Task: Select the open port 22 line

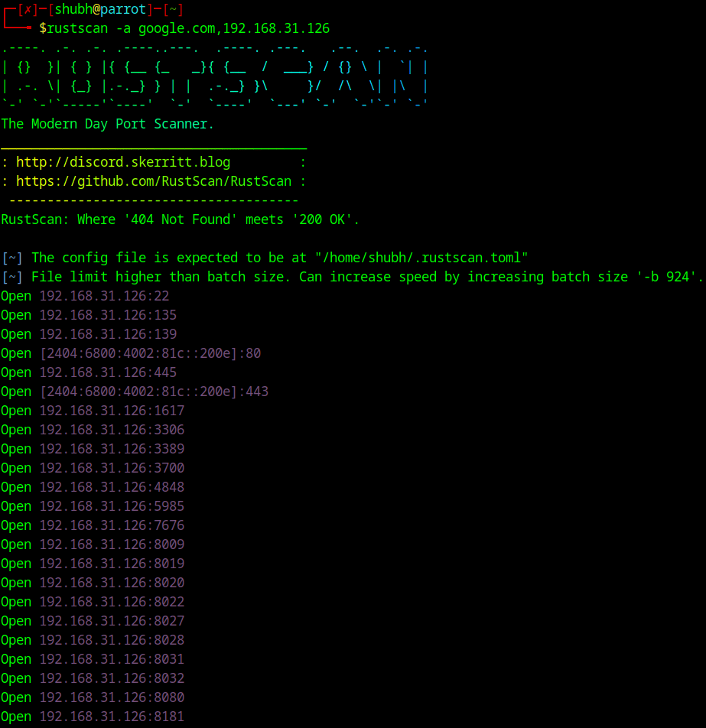Action: (x=85, y=296)
